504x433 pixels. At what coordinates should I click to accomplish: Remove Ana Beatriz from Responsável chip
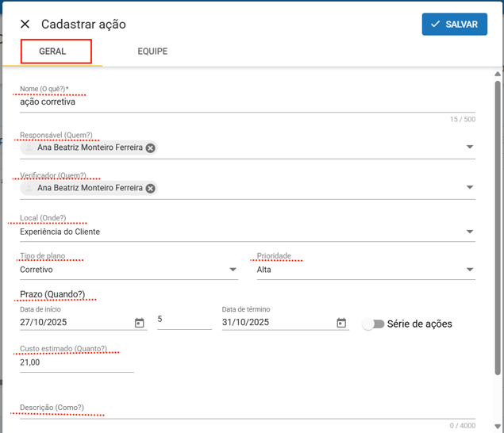[x=150, y=148]
